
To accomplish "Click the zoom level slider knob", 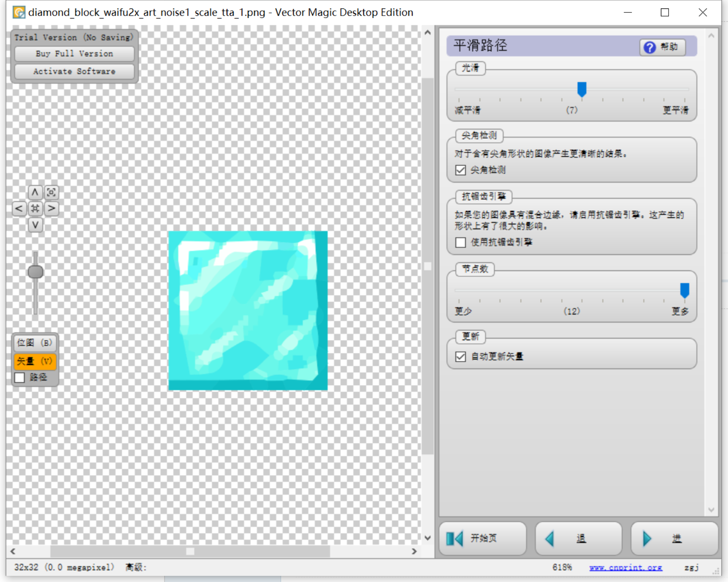I will tap(35, 272).
